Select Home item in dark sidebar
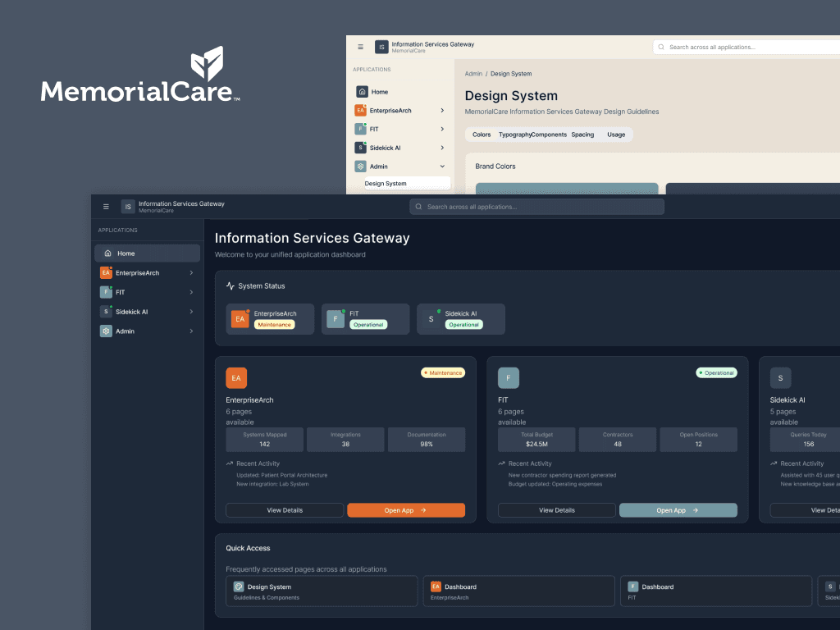840x630 pixels. [148, 253]
